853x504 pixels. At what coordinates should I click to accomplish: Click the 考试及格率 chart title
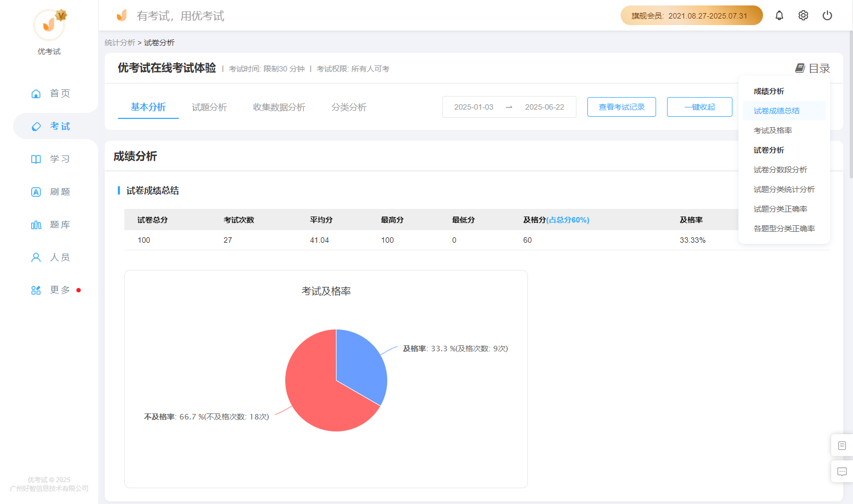coord(326,291)
